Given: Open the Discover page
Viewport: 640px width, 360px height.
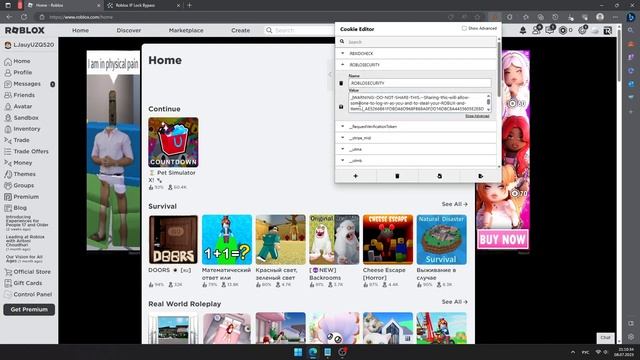Looking at the screenshot, I should point(129,31).
